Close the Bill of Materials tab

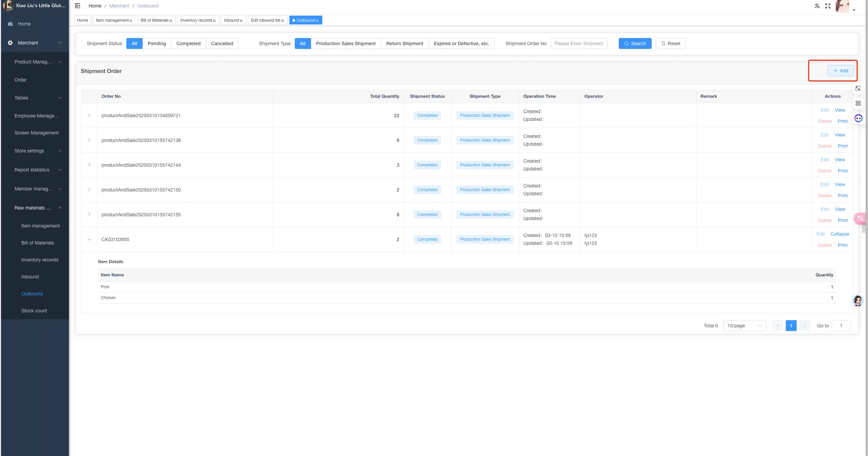pos(171,21)
